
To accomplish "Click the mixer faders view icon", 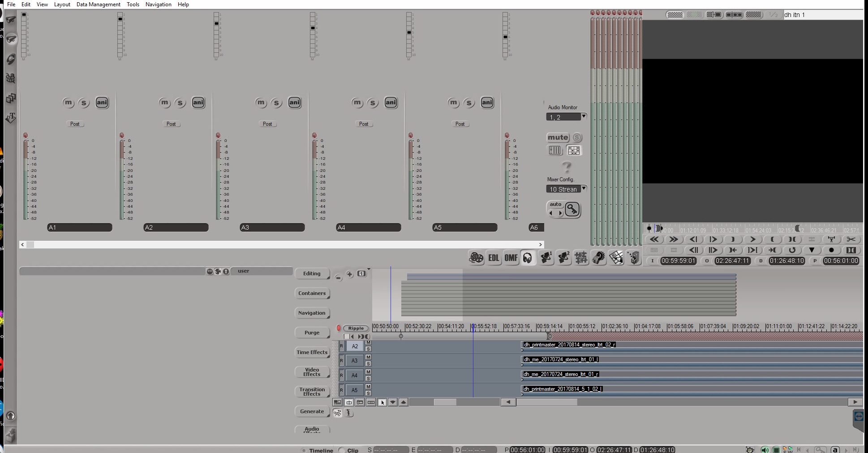I will (555, 150).
